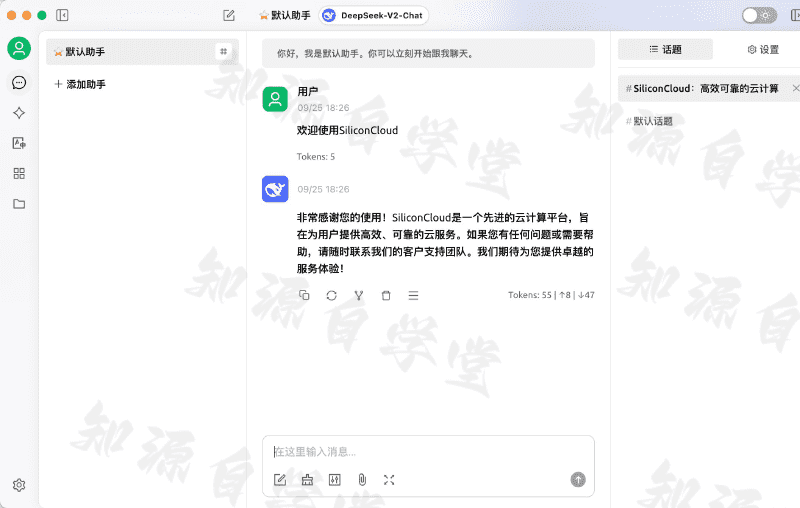800x508 pixels.
Task: Open the translate icon in the sidebar
Action: coord(19,143)
